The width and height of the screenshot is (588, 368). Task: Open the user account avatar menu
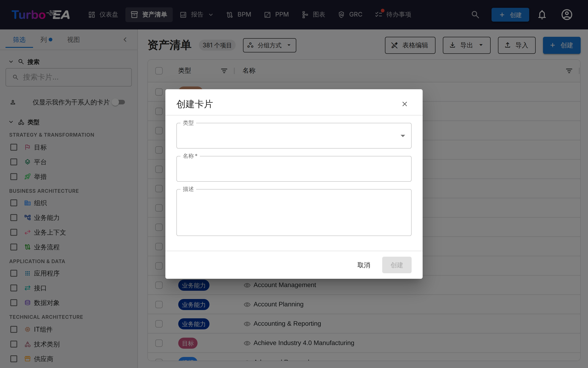coord(567,14)
